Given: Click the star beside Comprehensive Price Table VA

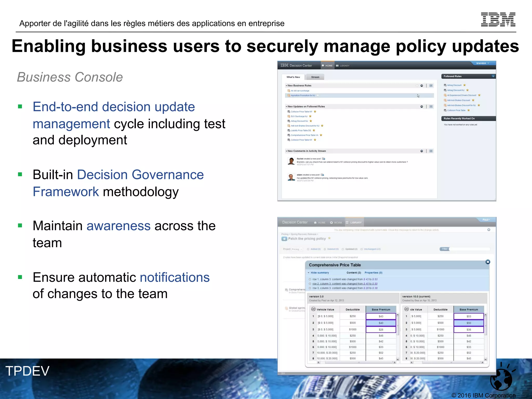Looking at the screenshot, I should [321, 135].
